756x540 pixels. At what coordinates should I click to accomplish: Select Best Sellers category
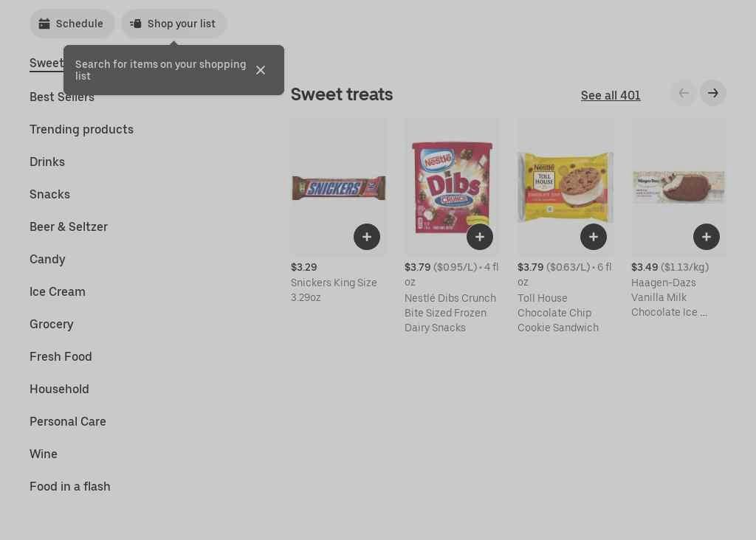pos(62,97)
